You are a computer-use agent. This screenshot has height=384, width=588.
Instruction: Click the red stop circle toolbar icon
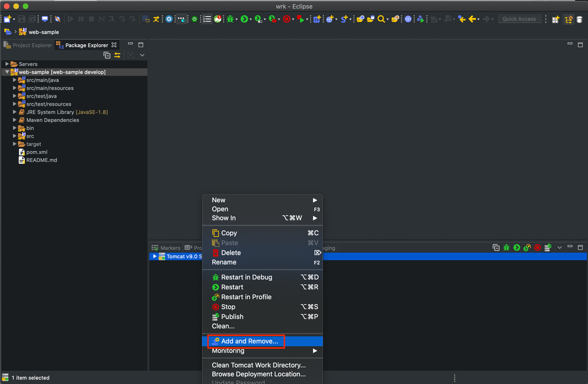click(x=286, y=19)
